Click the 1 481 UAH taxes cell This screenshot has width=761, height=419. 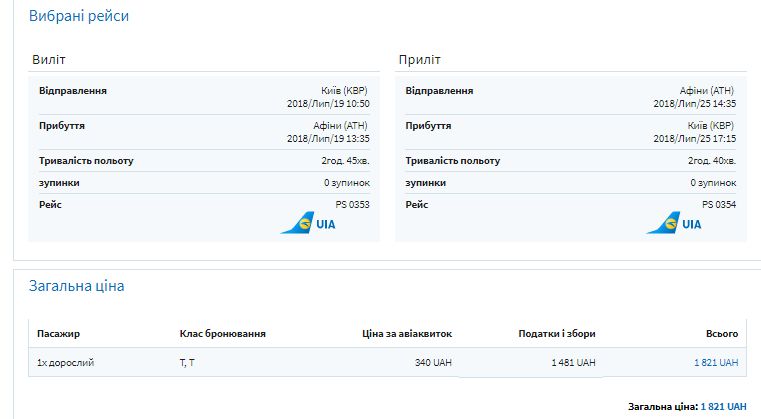point(573,362)
